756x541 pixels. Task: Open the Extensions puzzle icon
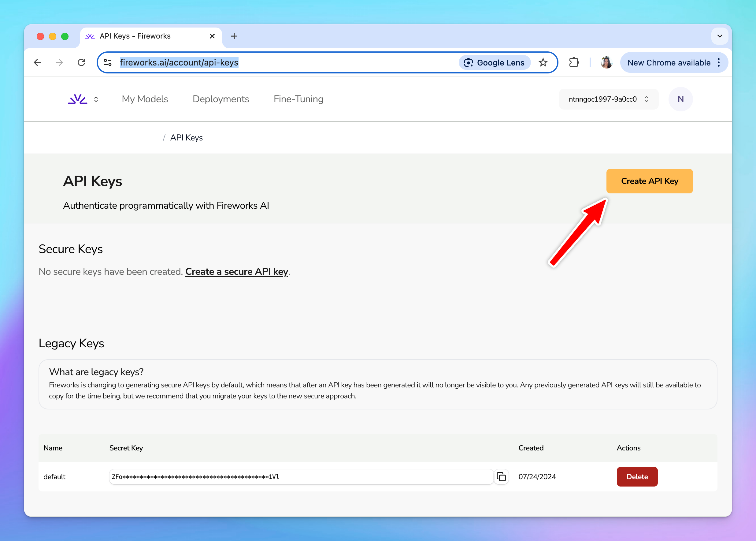[x=574, y=63]
